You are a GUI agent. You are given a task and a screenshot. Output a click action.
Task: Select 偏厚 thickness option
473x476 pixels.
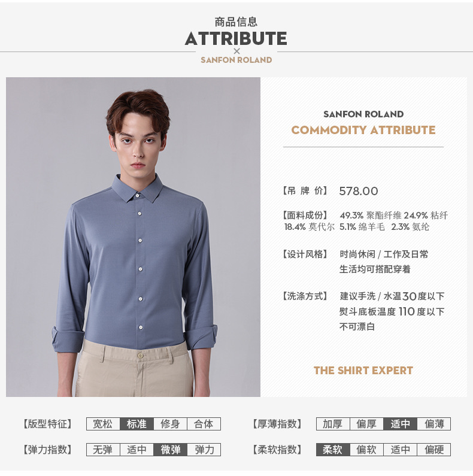tap(367, 424)
